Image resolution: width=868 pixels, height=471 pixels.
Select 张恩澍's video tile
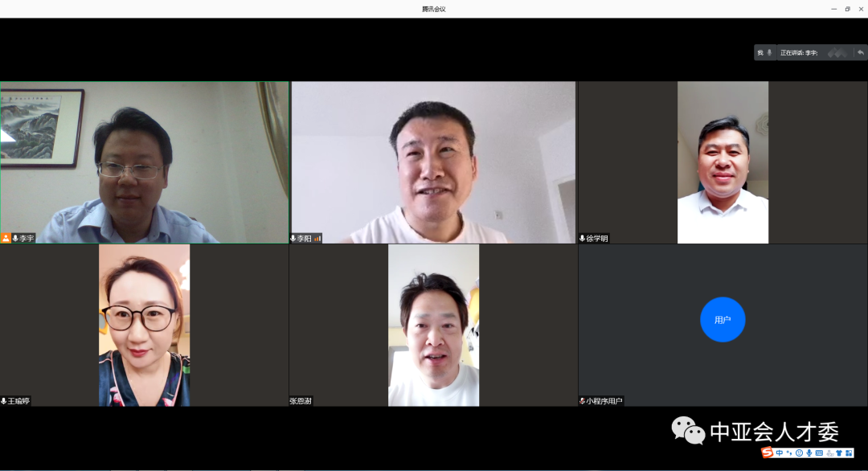[433, 325]
